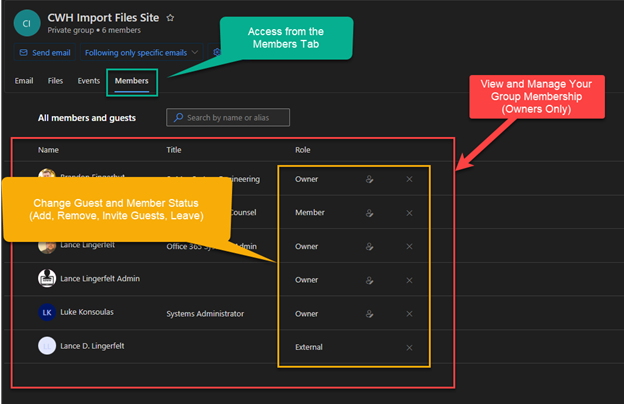
Task: Click the Send email button
Action: pos(45,53)
